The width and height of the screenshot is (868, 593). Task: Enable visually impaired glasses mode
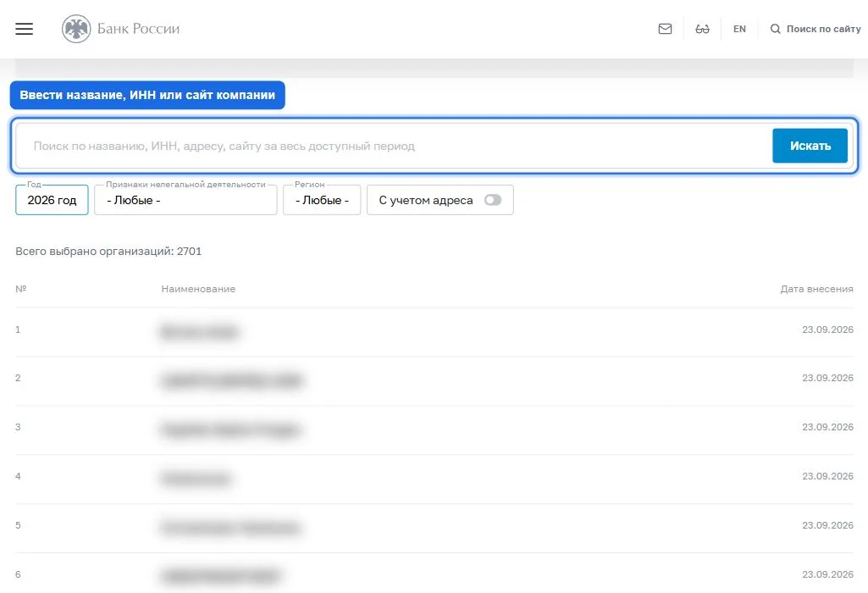click(702, 29)
